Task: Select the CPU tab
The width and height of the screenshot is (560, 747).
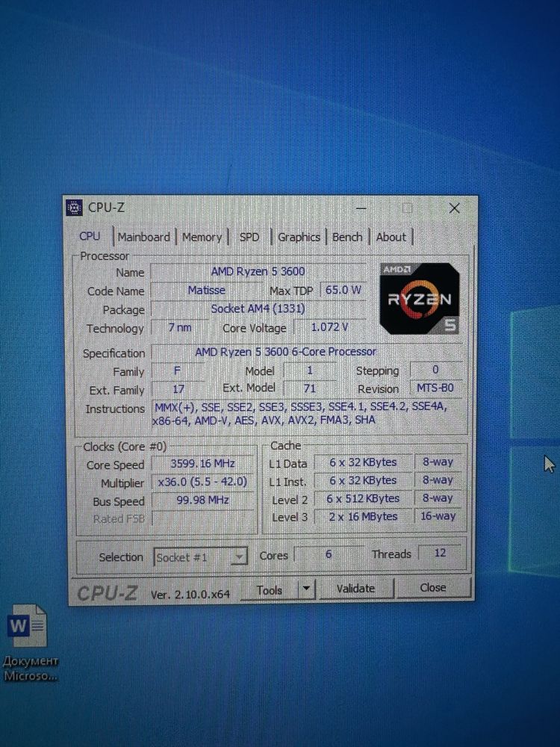Action: [x=90, y=236]
